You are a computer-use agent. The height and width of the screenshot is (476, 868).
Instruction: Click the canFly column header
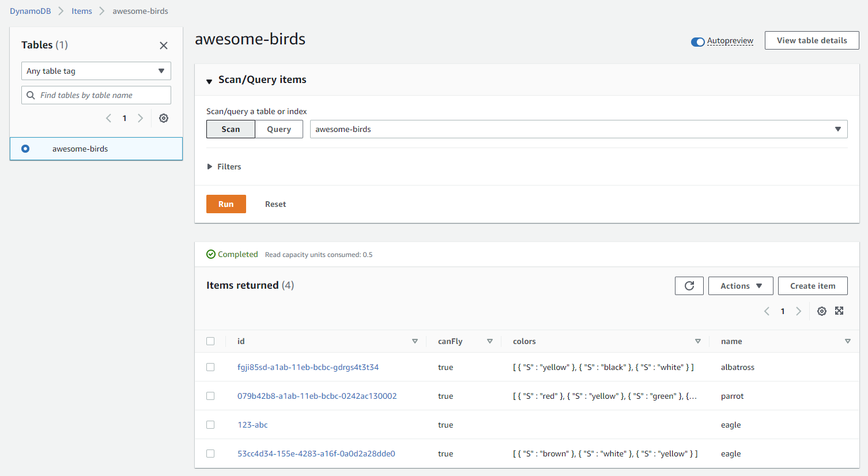point(450,341)
